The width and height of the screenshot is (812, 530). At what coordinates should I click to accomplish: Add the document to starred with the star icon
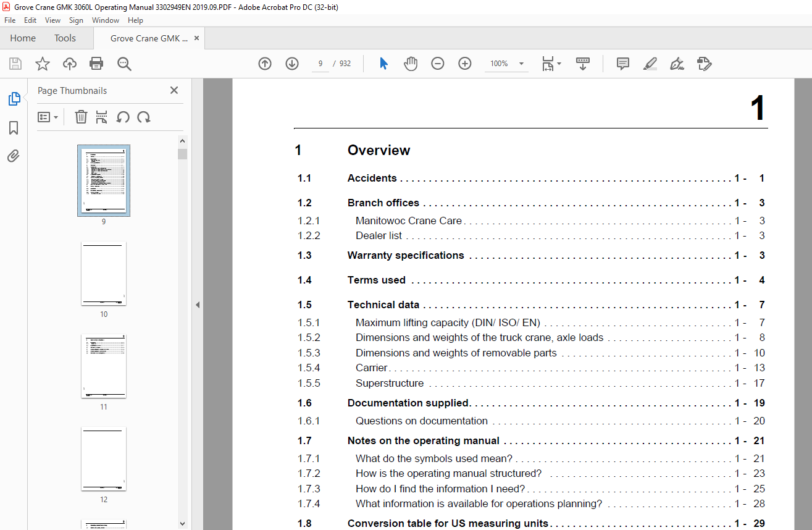43,64
